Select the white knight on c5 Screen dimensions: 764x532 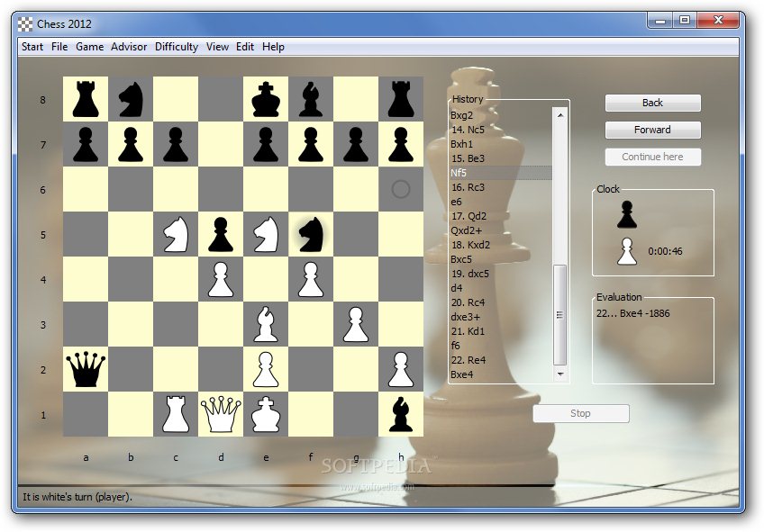tap(176, 235)
